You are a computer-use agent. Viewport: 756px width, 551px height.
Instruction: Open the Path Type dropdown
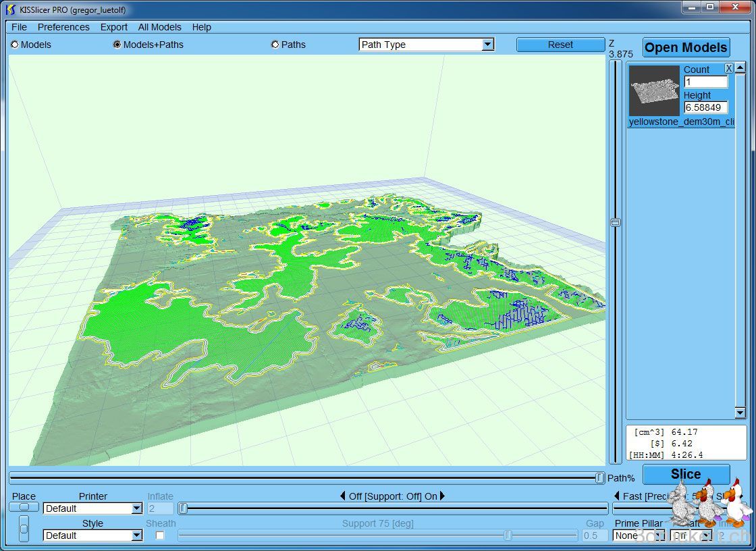click(427, 45)
